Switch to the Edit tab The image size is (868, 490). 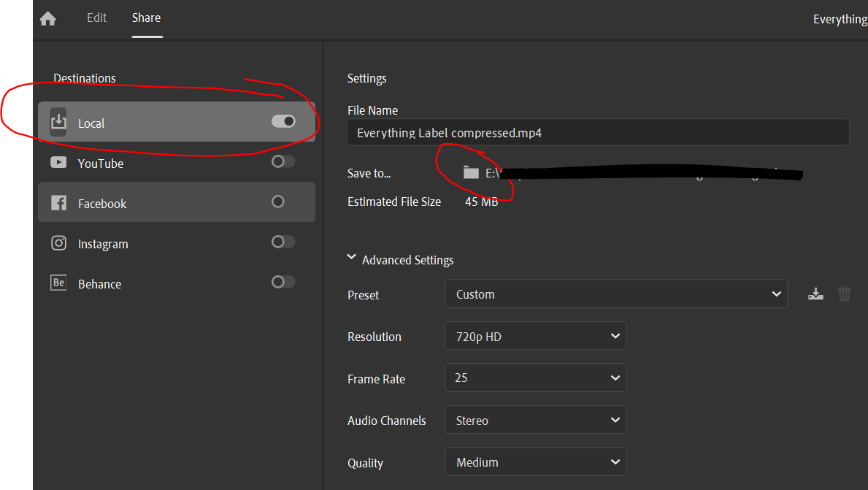point(97,18)
